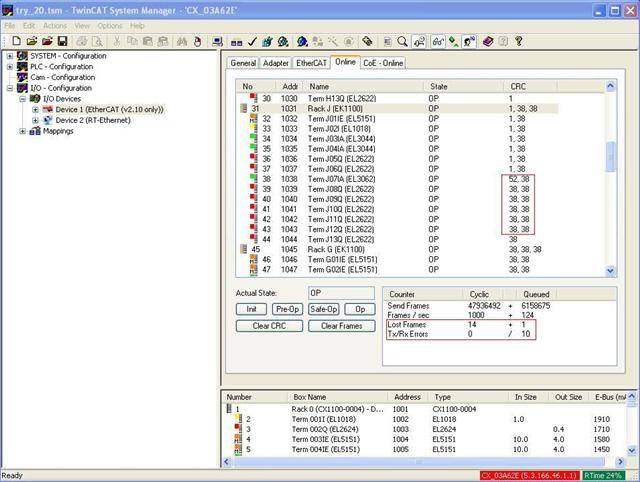Click the green arrow toolbar icon
Screen dimensions: 640x482
[x=453, y=41]
